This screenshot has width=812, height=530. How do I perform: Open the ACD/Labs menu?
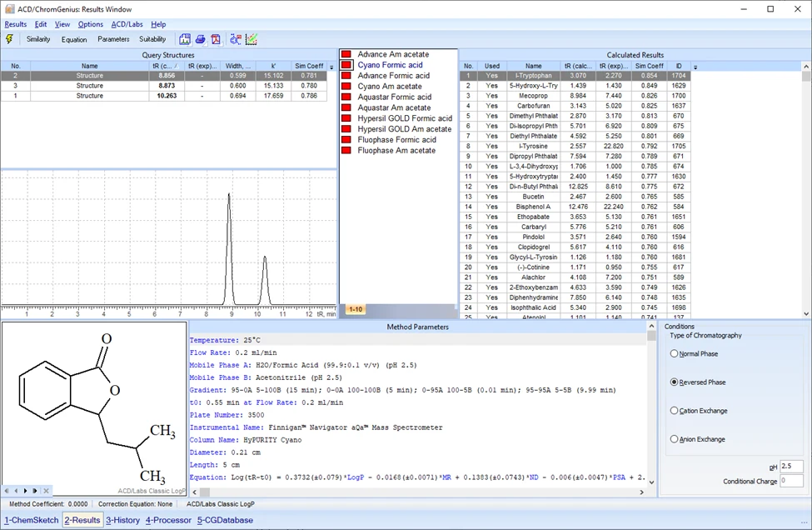pyautogui.click(x=127, y=24)
